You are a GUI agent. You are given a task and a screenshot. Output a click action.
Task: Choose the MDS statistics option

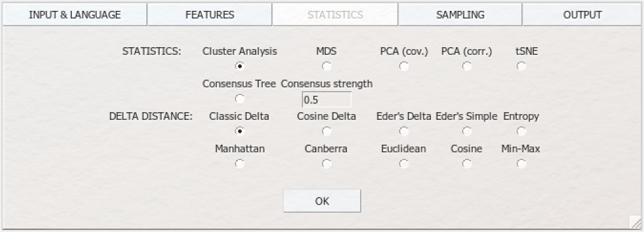click(x=326, y=66)
